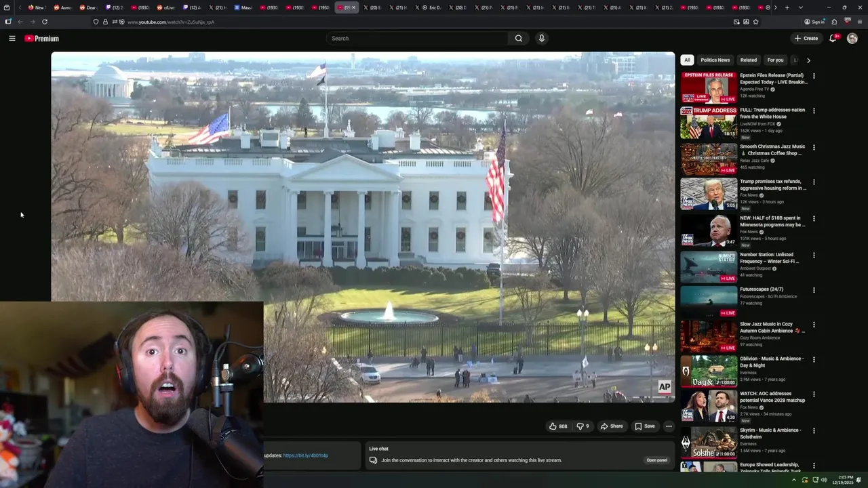Go forward in browser history
The image size is (868, 488).
click(32, 22)
